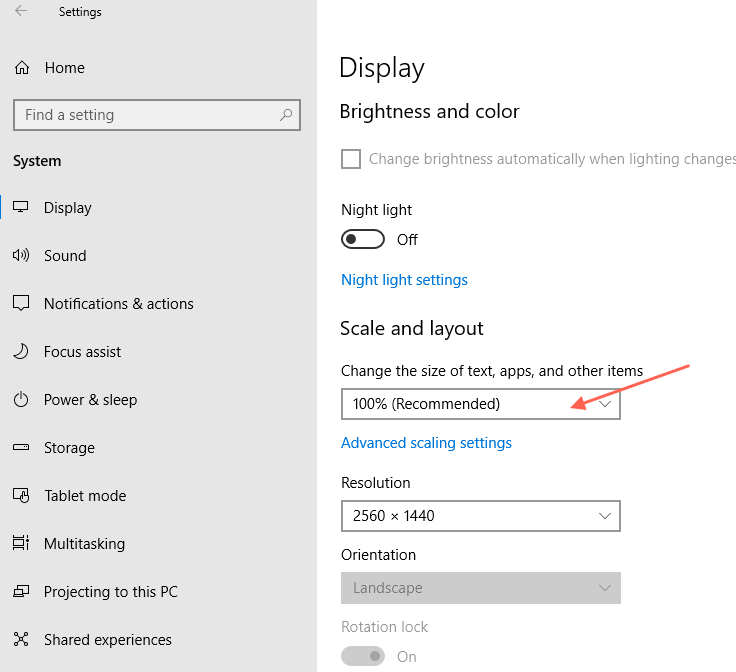
Task: Click the Power & sleep icon
Action: point(21,400)
